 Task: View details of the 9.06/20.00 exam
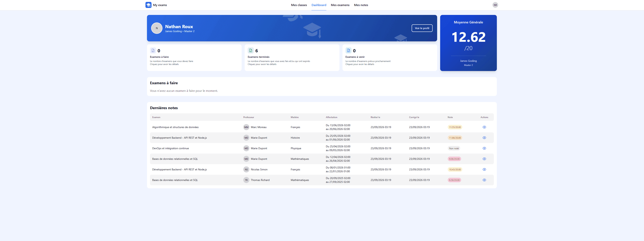point(484,159)
